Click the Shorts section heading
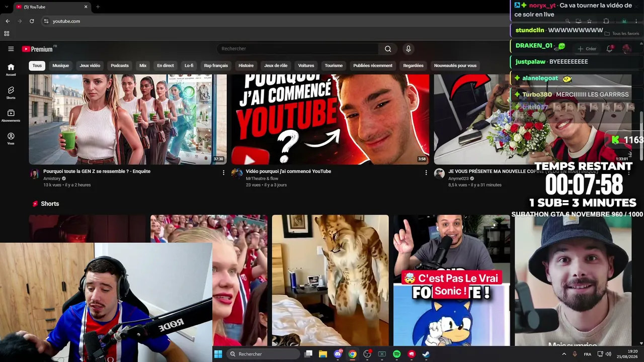This screenshot has width=644, height=362. pyautogui.click(x=50, y=204)
